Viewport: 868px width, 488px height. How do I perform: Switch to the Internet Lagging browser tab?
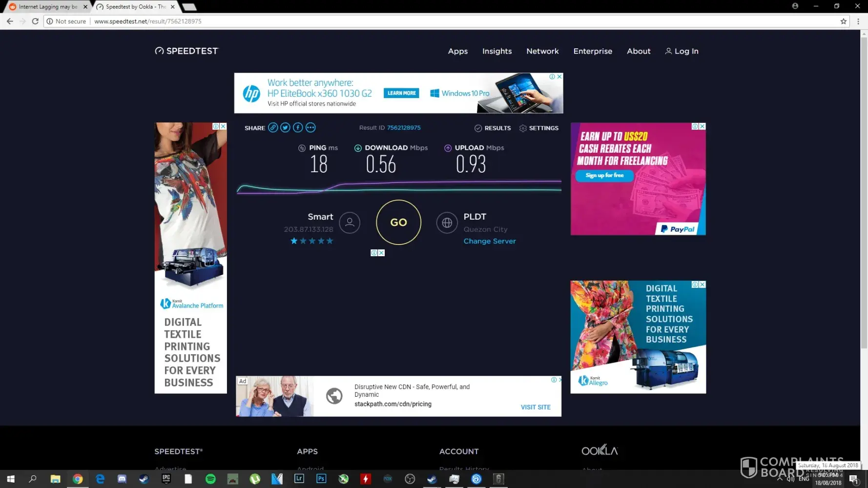[48, 7]
